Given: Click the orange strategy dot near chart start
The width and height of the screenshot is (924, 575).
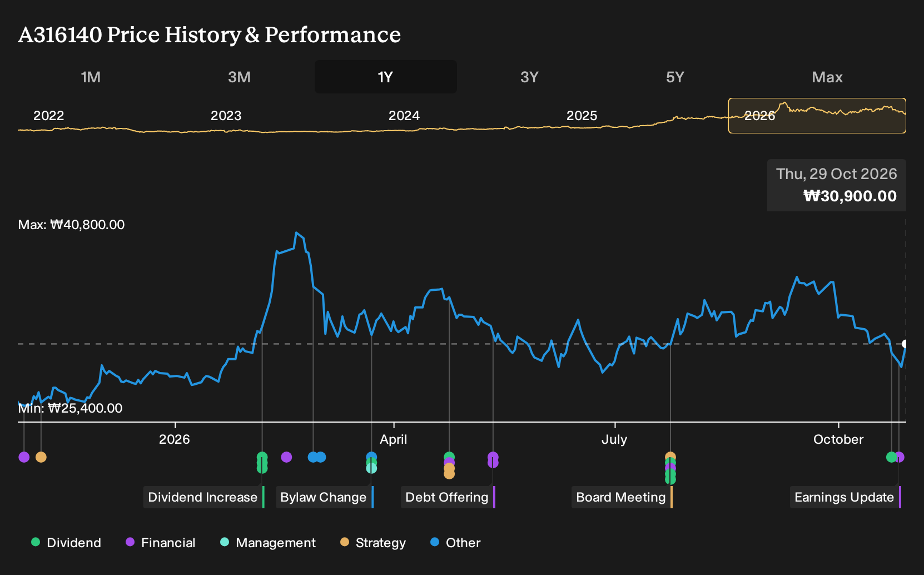Looking at the screenshot, I should 41,457.
